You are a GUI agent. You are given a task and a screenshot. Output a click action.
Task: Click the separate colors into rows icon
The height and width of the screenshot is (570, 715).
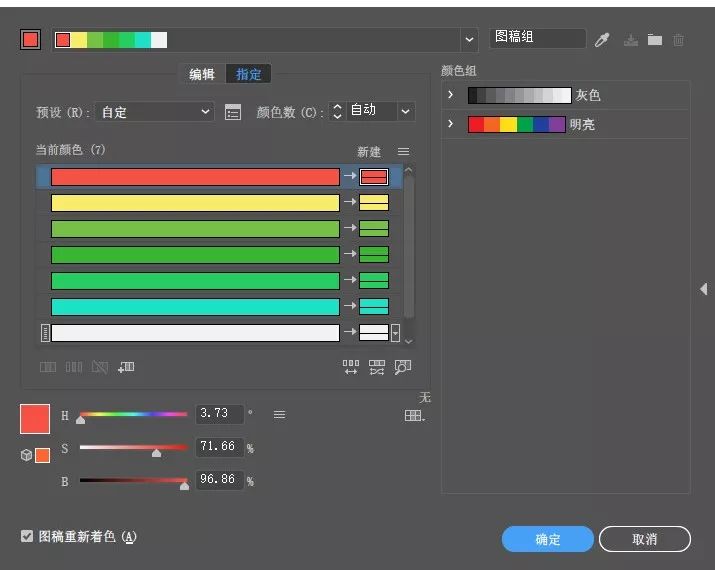[x=74, y=367]
